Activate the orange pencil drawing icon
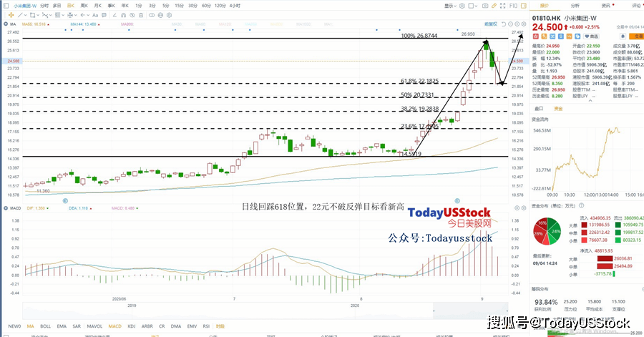The image size is (644, 337). tap(494, 6)
